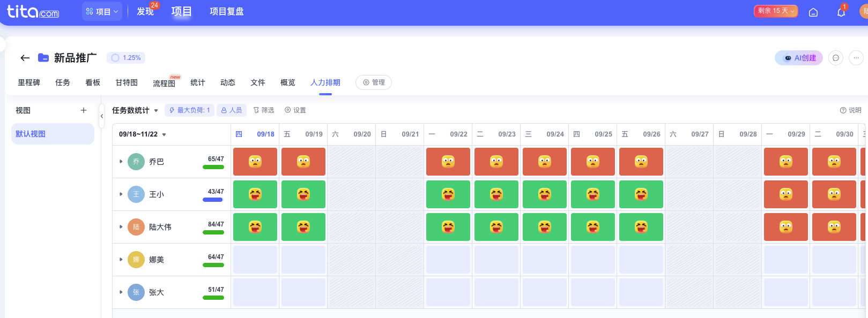
Task: Open the project comment bubble icon
Action: click(x=836, y=58)
